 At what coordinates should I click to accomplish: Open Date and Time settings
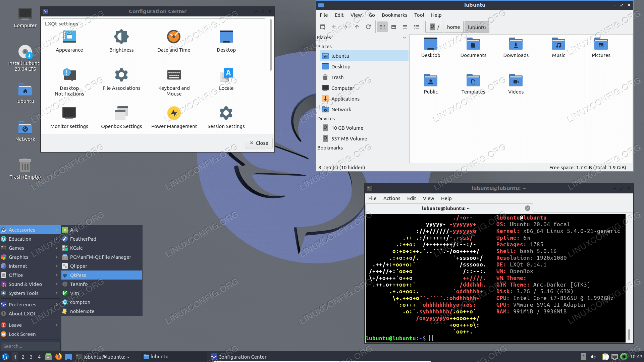pos(174,41)
